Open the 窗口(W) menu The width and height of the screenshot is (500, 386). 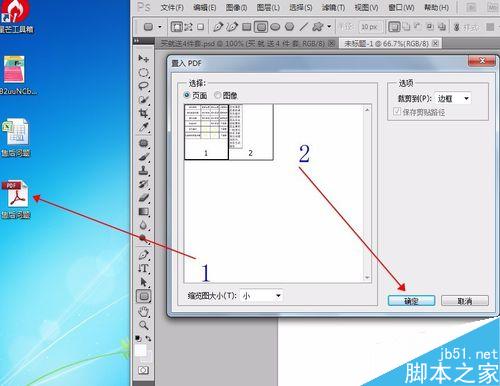[401, 8]
